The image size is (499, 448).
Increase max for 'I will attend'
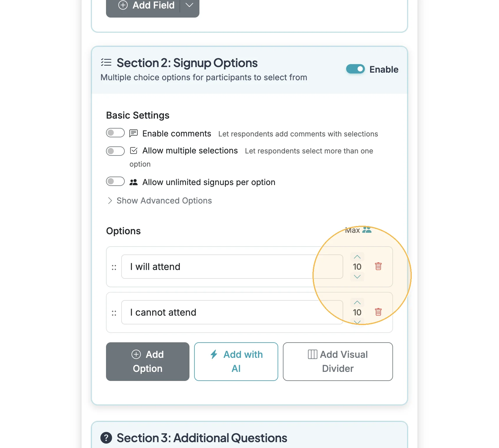tap(357, 257)
